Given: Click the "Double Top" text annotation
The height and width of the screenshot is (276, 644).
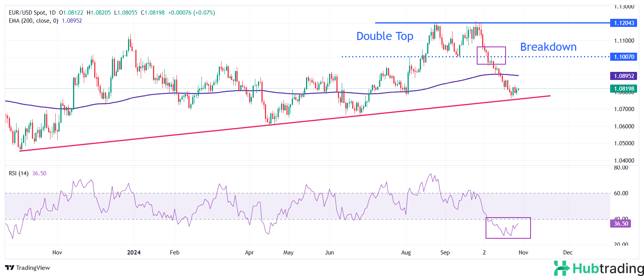Looking at the screenshot, I should point(384,36).
